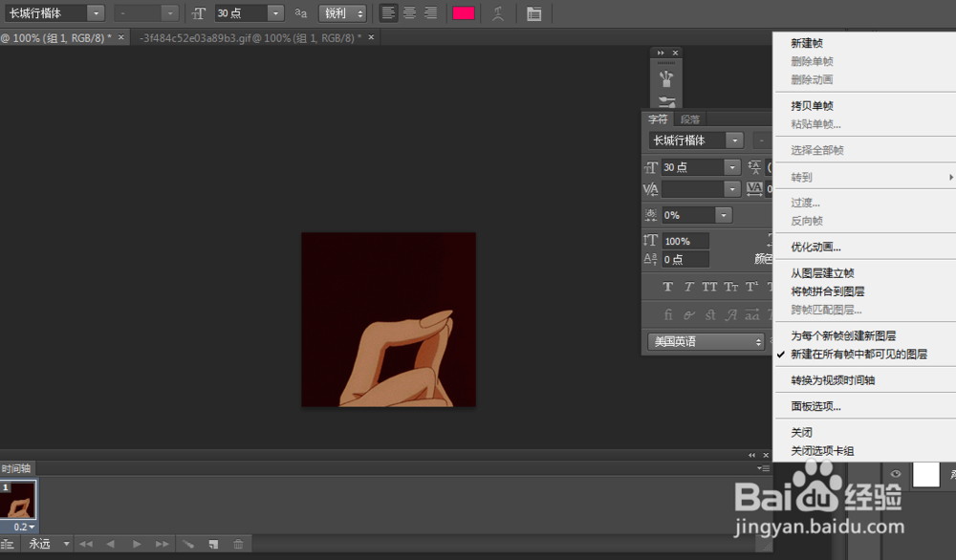Click the baseline shift 0 点 field
Image resolution: width=956 pixels, height=560 pixels.
tap(685, 260)
